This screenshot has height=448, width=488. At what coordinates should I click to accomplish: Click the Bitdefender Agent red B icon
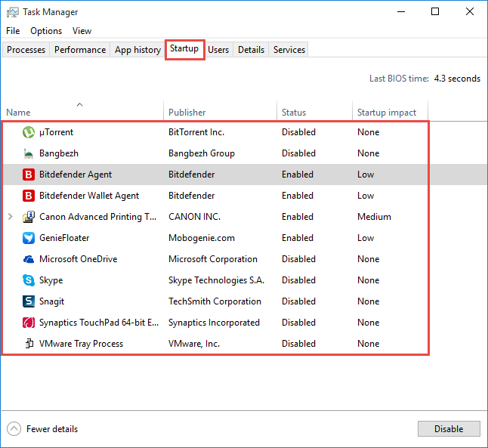29,175
